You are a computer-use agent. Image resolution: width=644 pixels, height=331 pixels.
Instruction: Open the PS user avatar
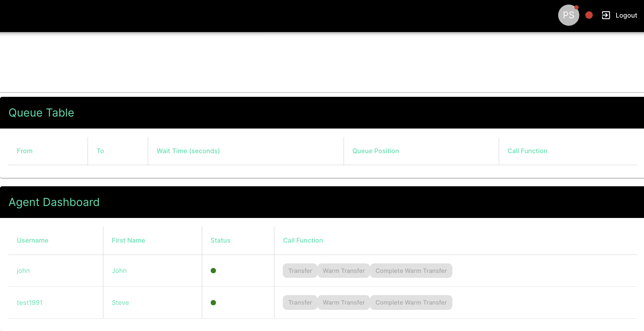click(x=568, y=15)
